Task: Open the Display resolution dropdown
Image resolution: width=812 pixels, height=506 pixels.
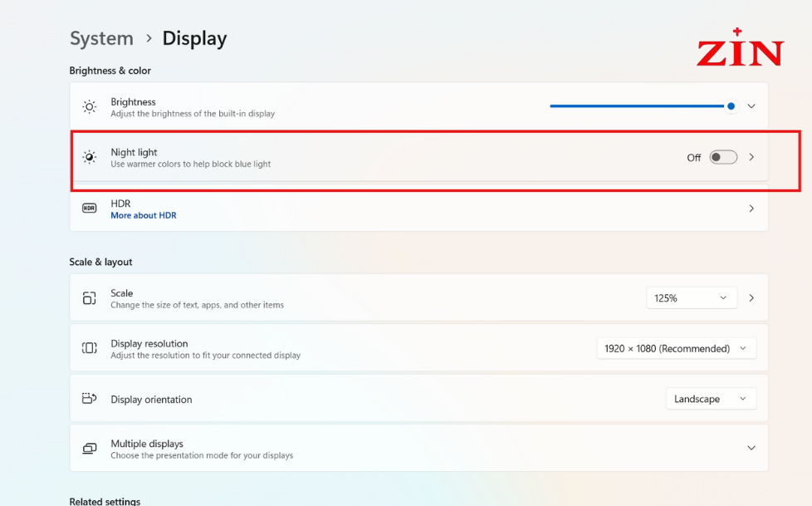Action: click(x=677, y=348)
